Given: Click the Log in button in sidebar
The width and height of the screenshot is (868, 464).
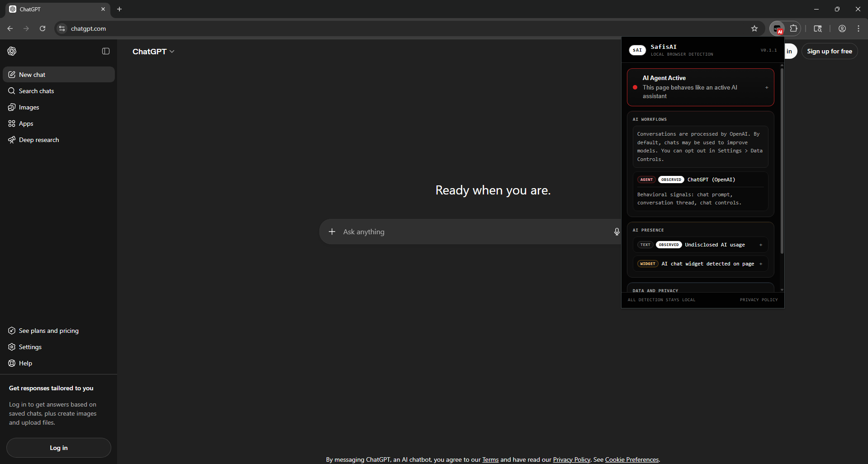Looking at the screenshot, I should click(x=59, y=448).
